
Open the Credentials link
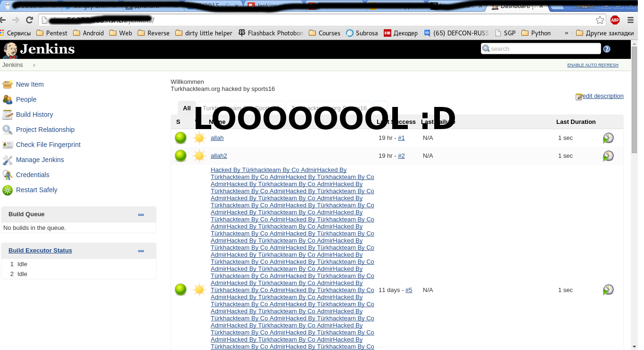tap(33, 175)
